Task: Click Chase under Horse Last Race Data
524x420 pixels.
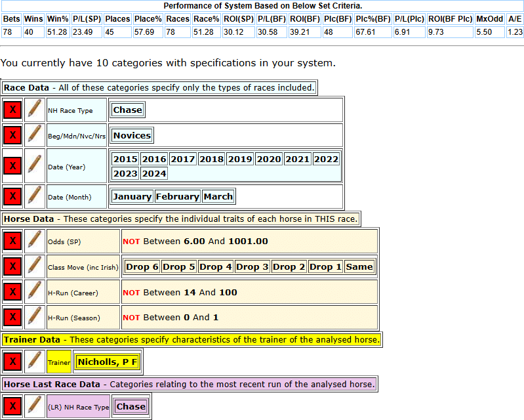Action: (131, 406)
